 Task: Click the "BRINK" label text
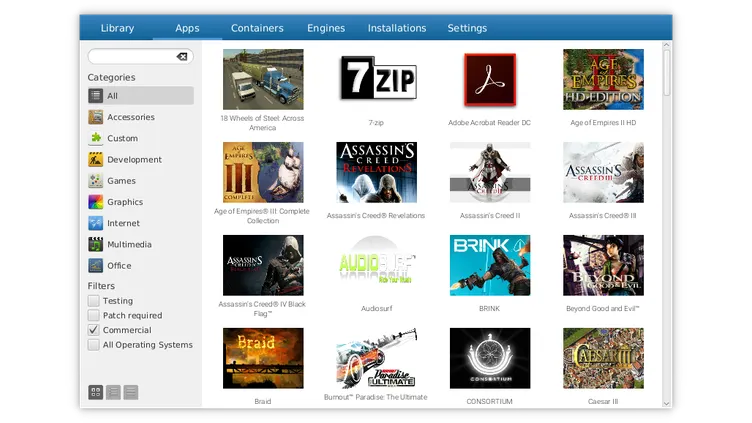[489, 308]
